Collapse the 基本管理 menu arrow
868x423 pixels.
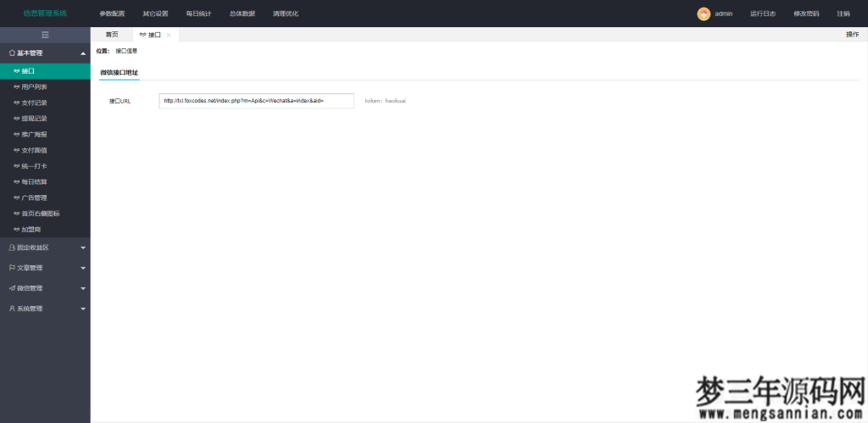point(82,53)
